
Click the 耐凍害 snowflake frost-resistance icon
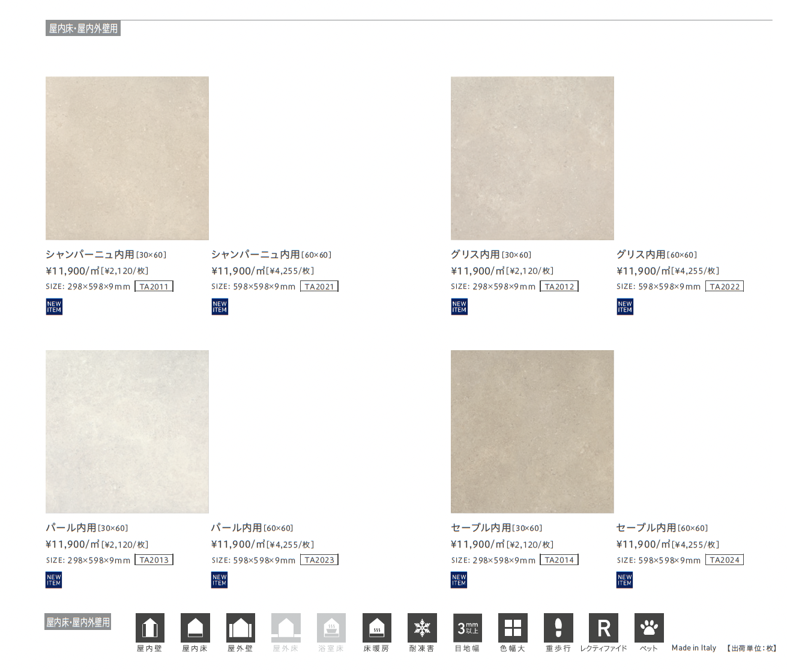422,628
